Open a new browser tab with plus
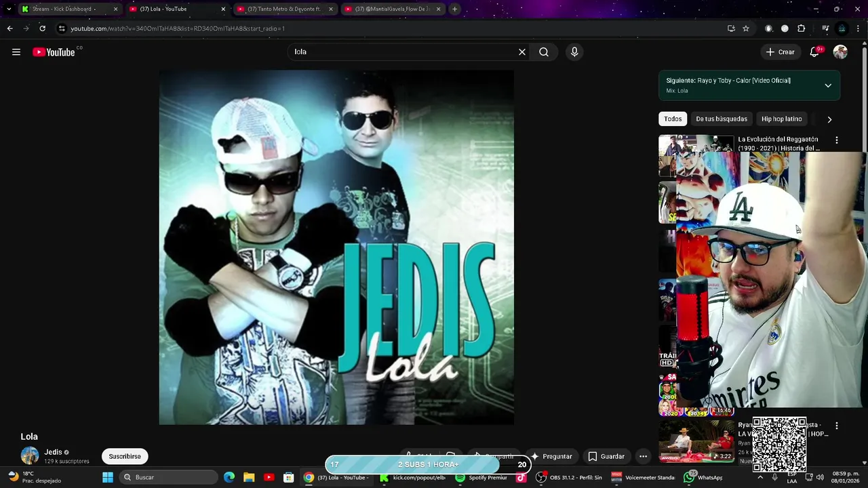868x488 pixels. (455, 9)
